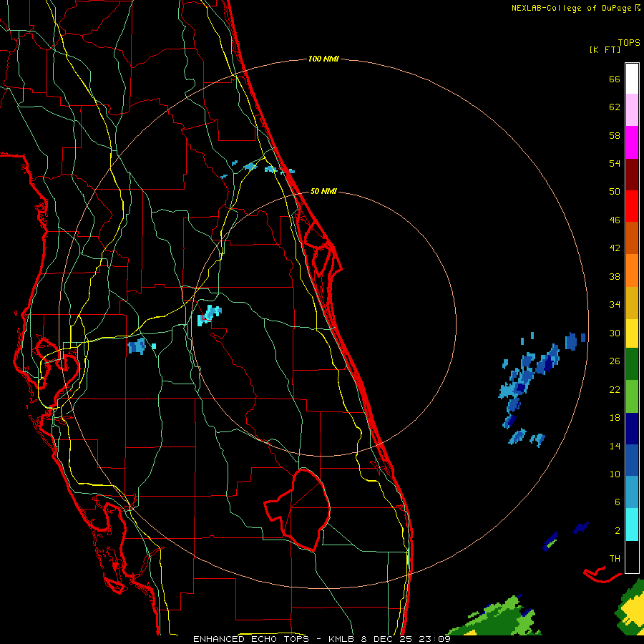Click the '50 NMI' range ring label
Viewport: 644px width, 644px height.
click(x=323, y=191)
